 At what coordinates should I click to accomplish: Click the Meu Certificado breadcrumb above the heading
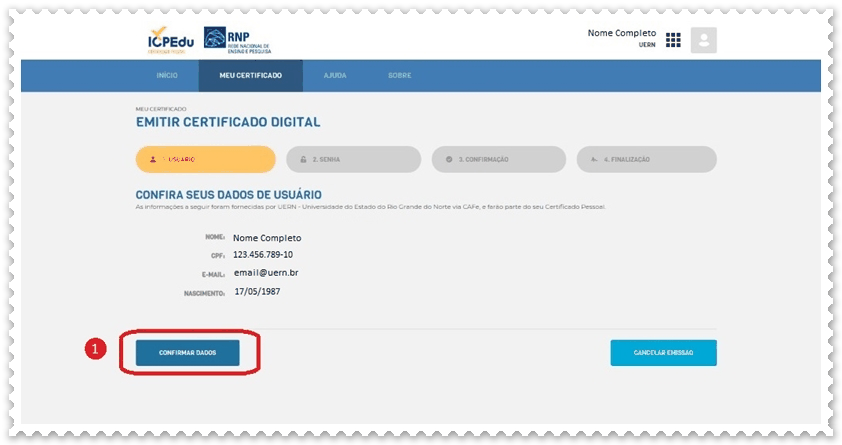point(161,108)
